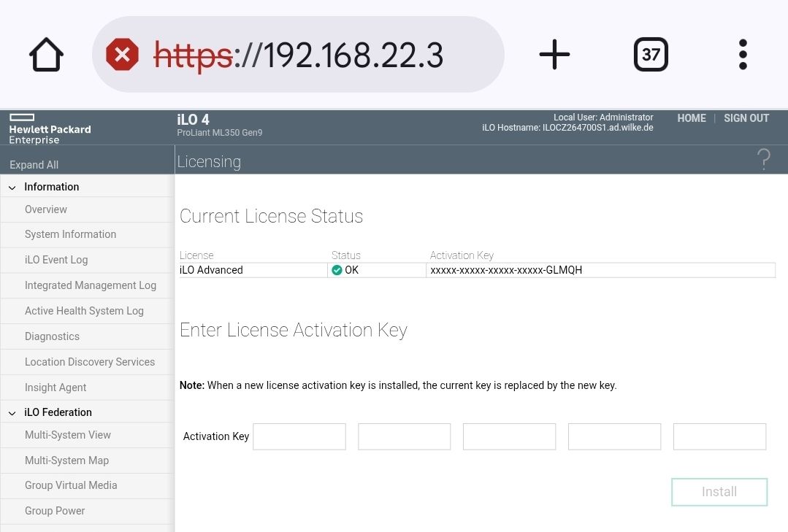Collapse the iLO Federation section chevron
Image resolution: width=788 pixels, height=532 pixels.
[x=12, y=413]
